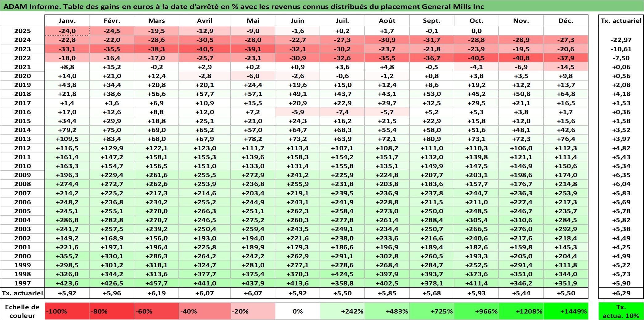
Task: Click the Août column header
Action: tap(387, 21)
